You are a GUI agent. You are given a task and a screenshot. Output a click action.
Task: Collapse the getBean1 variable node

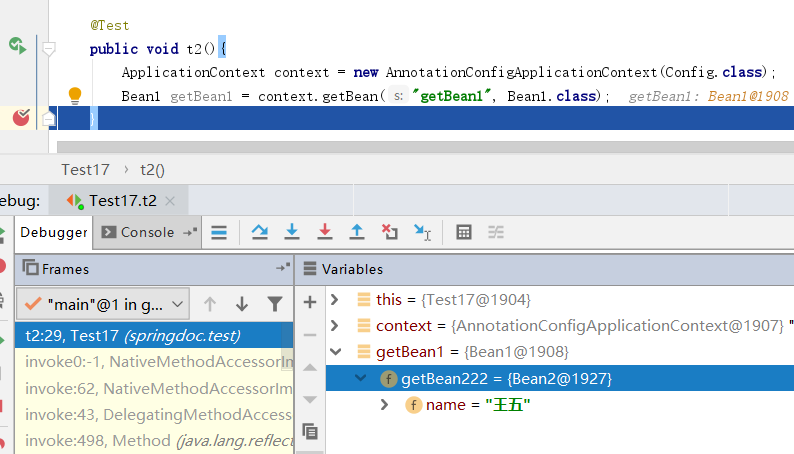(x=335, y=351)
